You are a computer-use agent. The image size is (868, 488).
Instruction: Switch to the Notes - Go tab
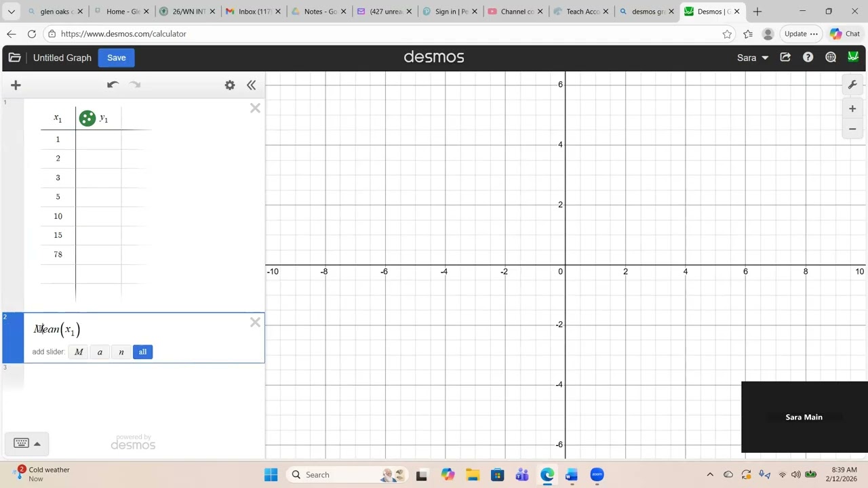tap(318, 12)
